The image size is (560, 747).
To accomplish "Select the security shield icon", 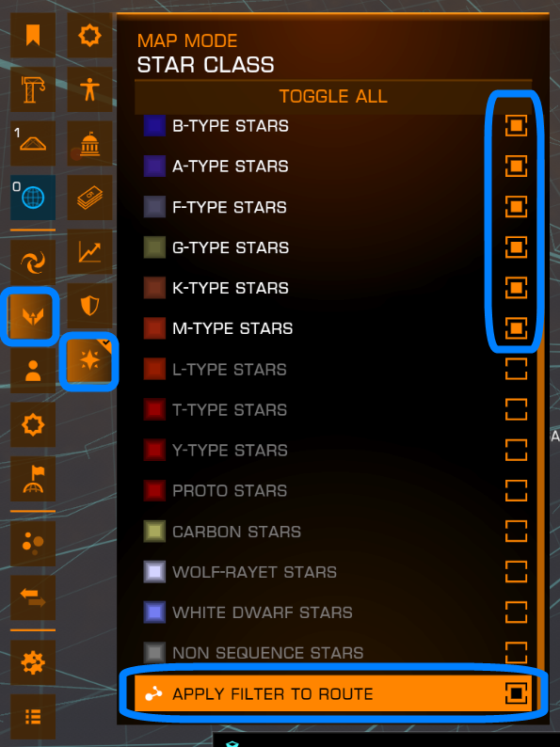I will click(89, 306).
